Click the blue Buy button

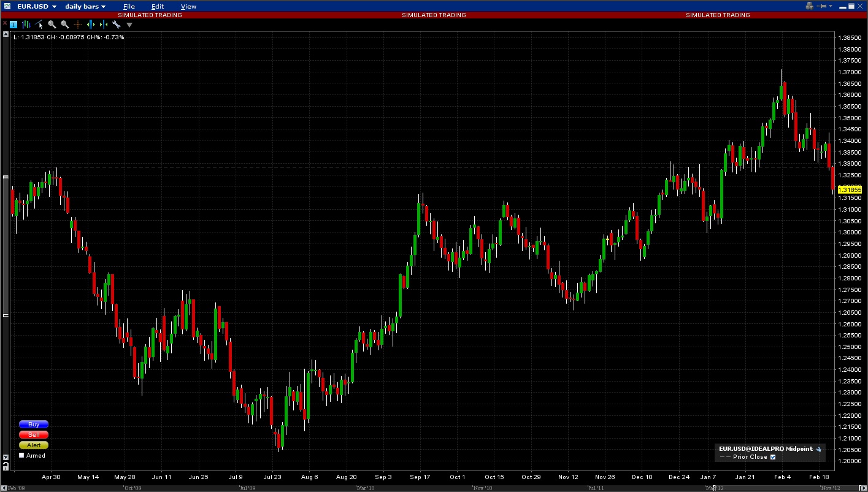(34, 425)
